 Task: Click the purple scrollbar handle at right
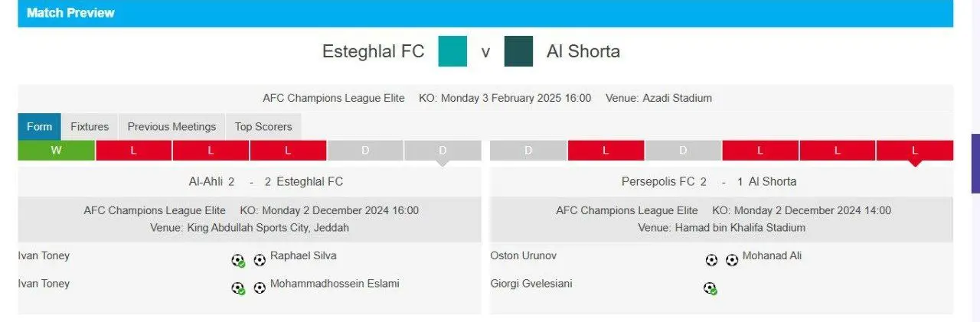coord(975,163)
